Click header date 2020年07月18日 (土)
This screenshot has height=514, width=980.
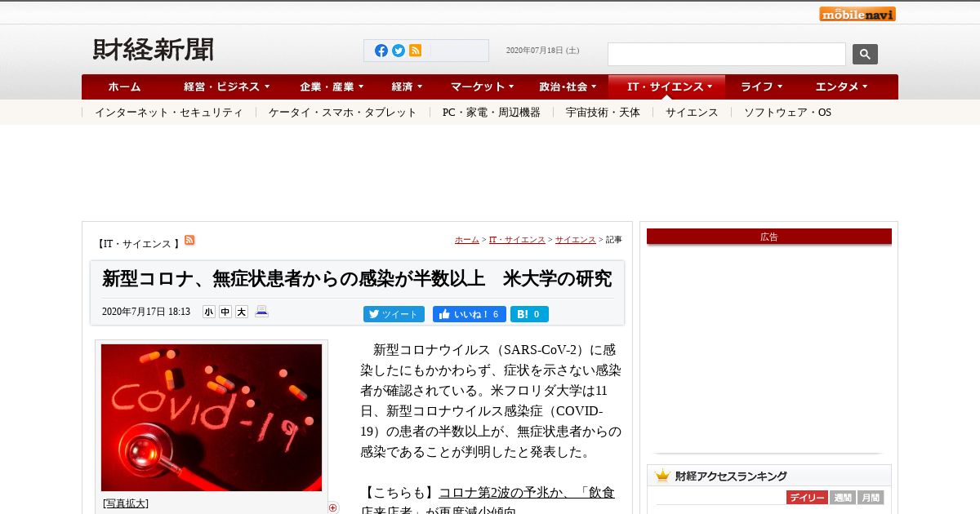point(543,51)
